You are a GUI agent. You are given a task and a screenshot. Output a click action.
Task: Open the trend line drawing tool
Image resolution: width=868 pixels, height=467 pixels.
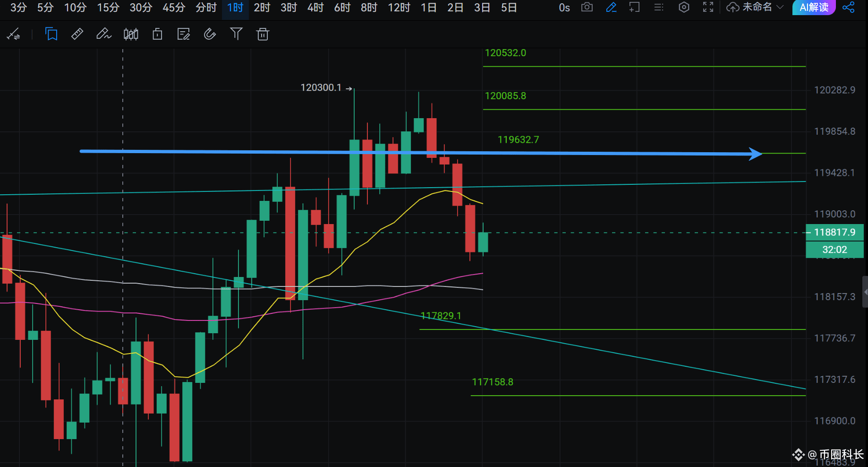(x=13, y=34)
